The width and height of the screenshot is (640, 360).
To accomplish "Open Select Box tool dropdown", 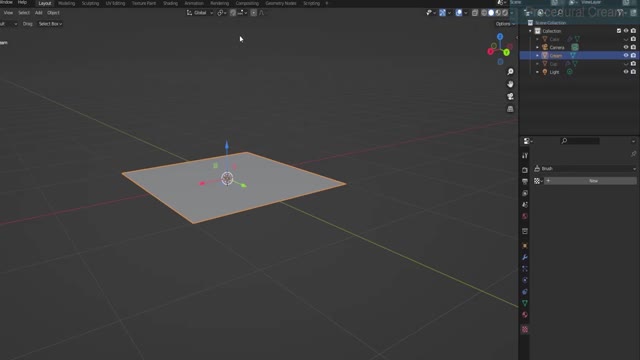I will (50, 24).
